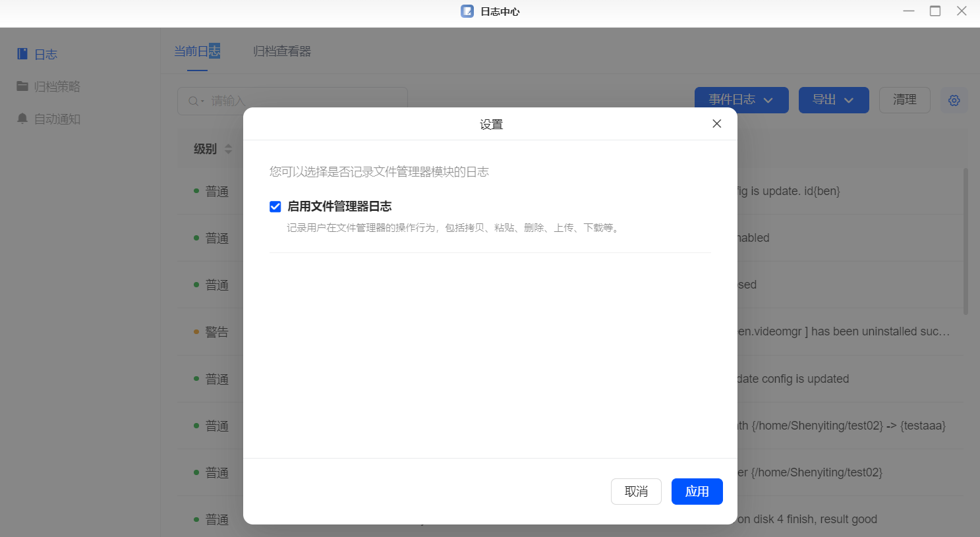Click the 应用 button
The width and height of the screenshot is (980, 537).
tap(697, 492)
